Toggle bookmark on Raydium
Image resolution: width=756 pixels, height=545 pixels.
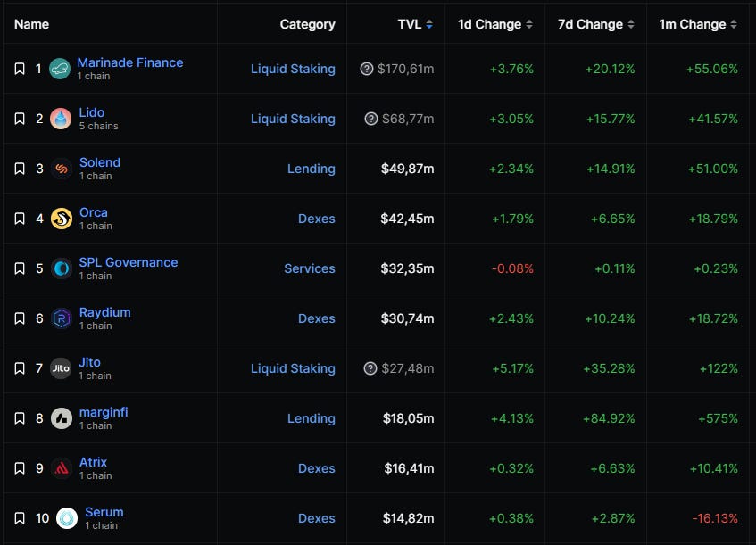click(x=20, y=318)
